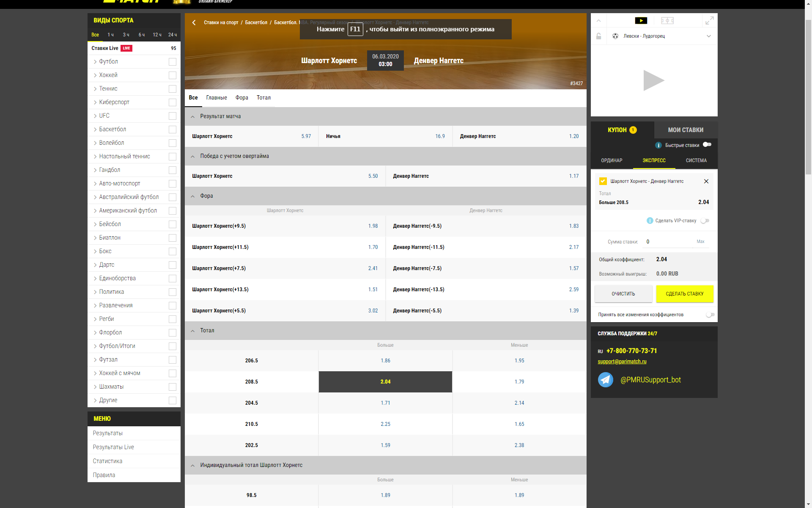
Task: Uncheck the coupon bet selection checkbox
Action: (603, 181)
